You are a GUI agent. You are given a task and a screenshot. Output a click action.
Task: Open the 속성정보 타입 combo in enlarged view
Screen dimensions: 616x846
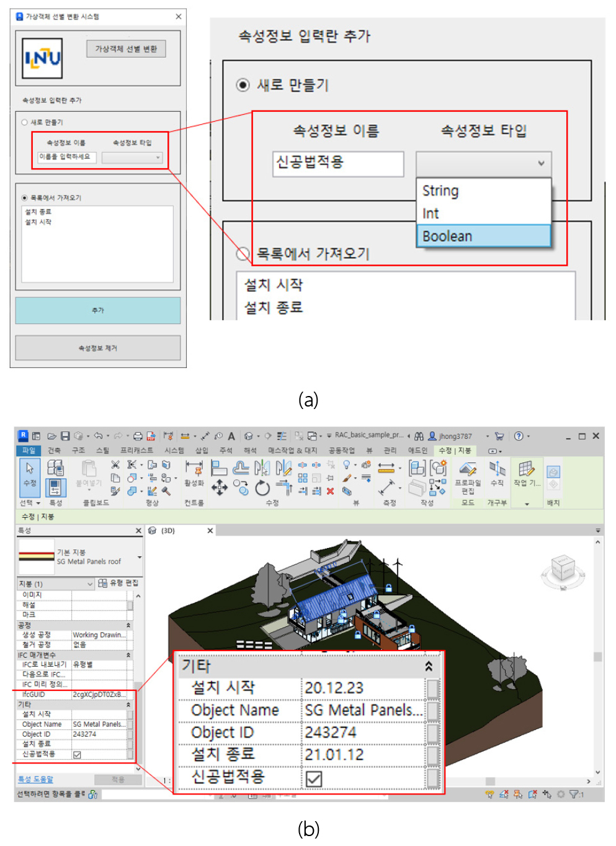[x=483, y=163]
